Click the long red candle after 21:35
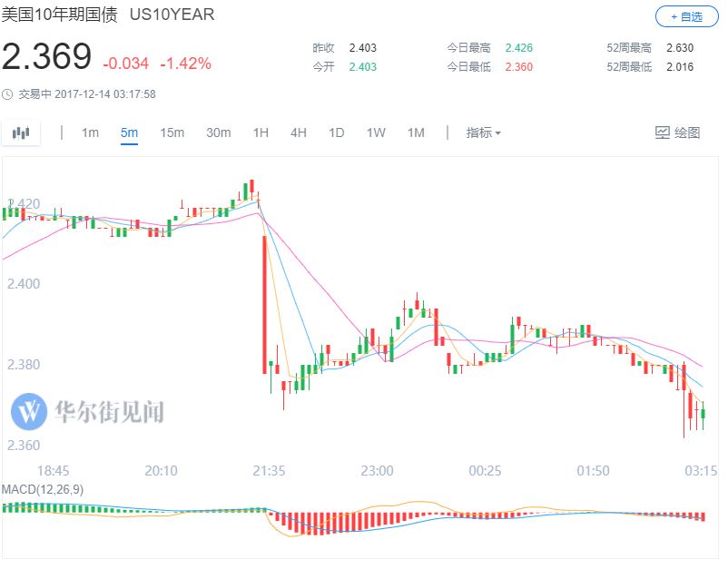The width and height of the screenshot is (728, 569). [265, 305]
